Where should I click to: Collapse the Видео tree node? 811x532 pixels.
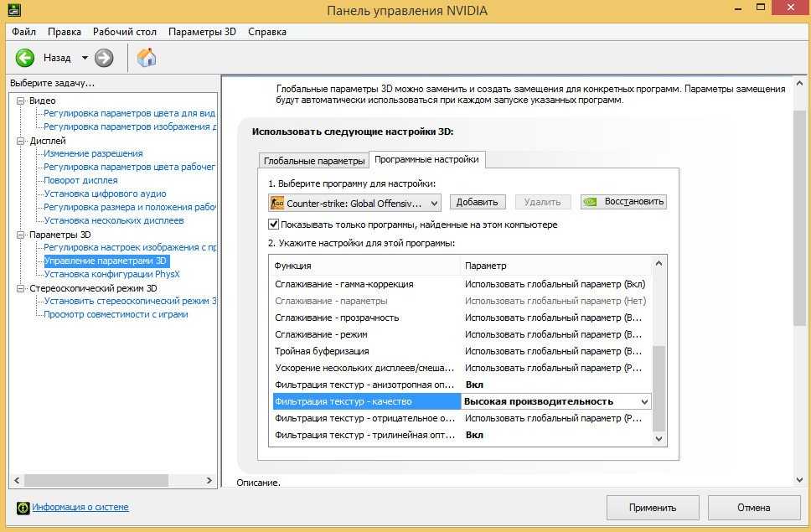[x=22, y=101]
